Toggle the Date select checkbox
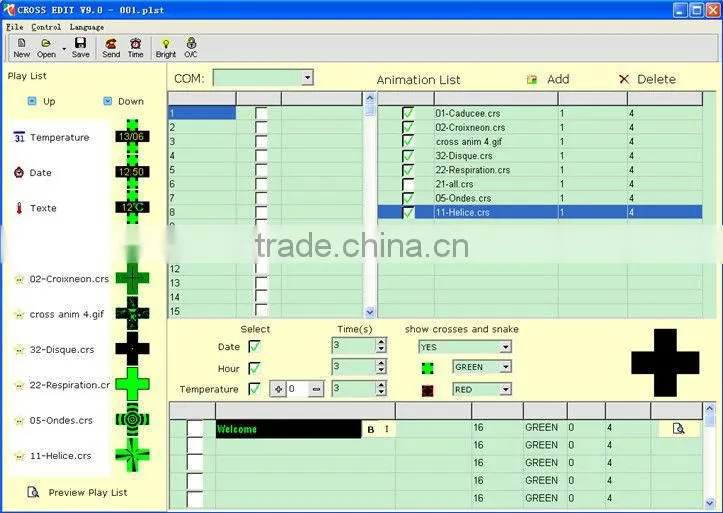 (x=254, y=346)
